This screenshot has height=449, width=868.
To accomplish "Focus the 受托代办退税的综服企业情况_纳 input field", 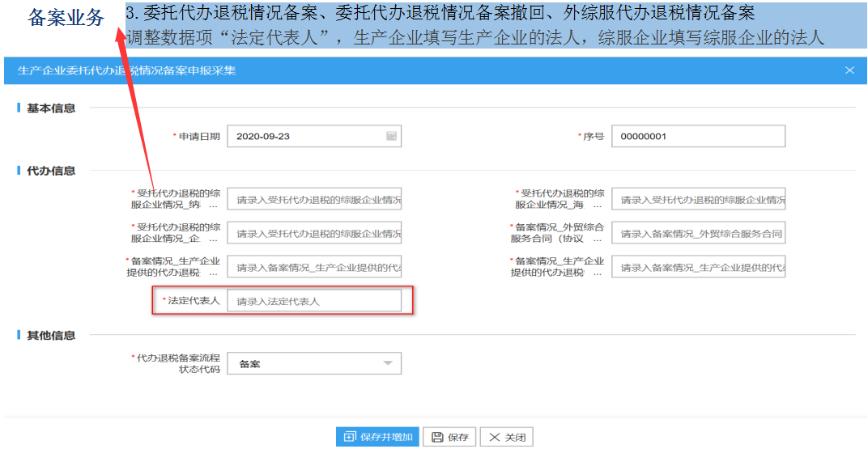I will 314,199.
